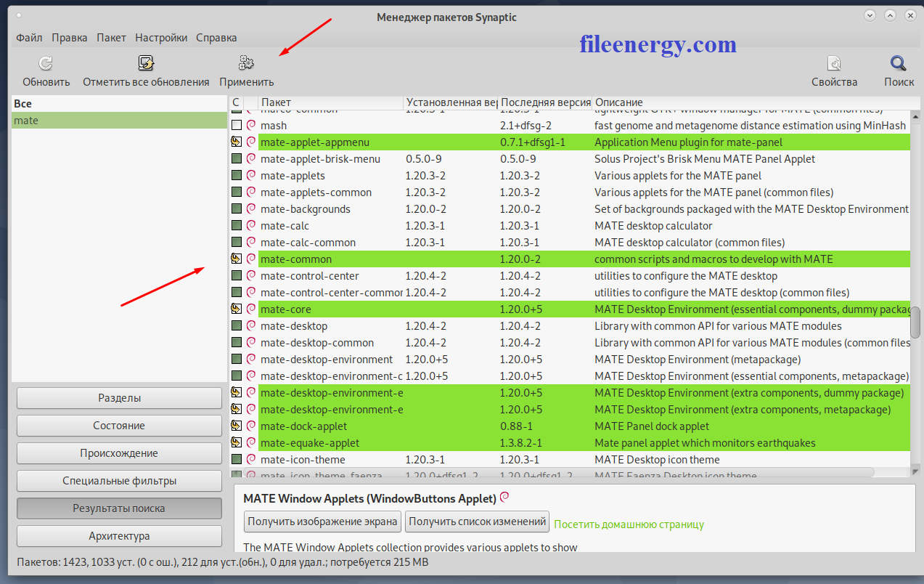
Task: Select 'Все' entry in the sidebar list
Action: [x=120, y=104]
